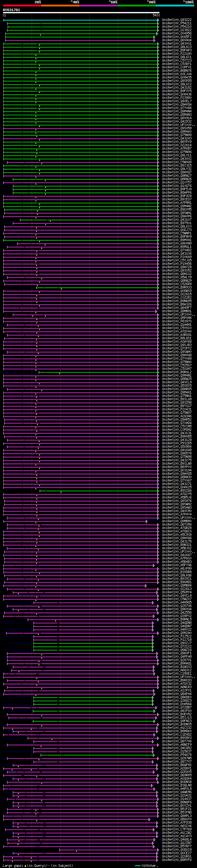The width and height of the screenshot is (197, 868).
Task: Click the purple ~60% identity legend segment
Action: [x=99, y=6]
